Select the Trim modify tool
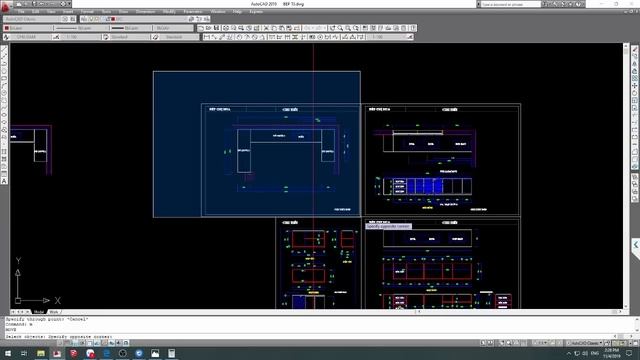 click(635, 115)
